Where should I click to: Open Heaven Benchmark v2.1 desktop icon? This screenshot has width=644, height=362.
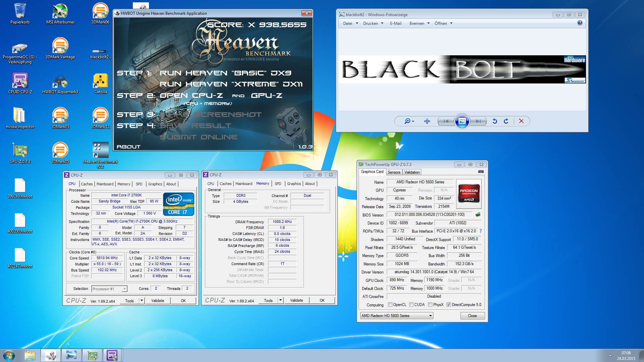pyautogui.click(x=100, y=155)
